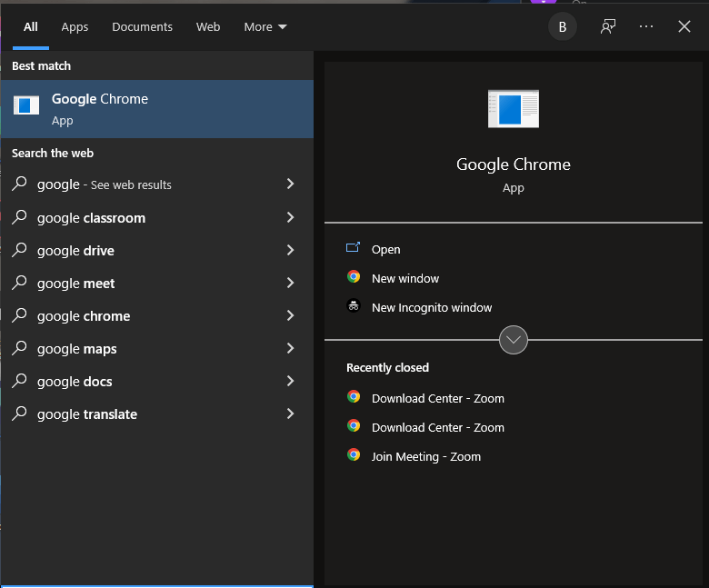709x588 pixels.
Task: Click the Incognito icon beside New Incognito window
Action: coord(354,306)
